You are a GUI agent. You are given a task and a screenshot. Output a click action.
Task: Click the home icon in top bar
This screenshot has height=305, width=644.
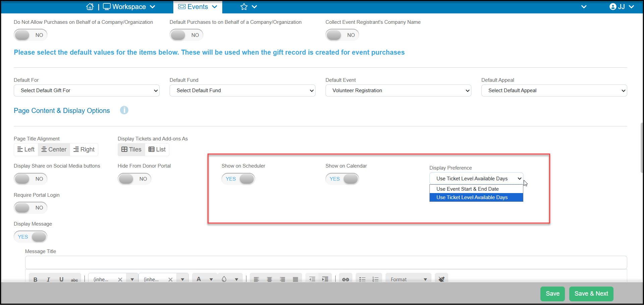click(90, 7)
